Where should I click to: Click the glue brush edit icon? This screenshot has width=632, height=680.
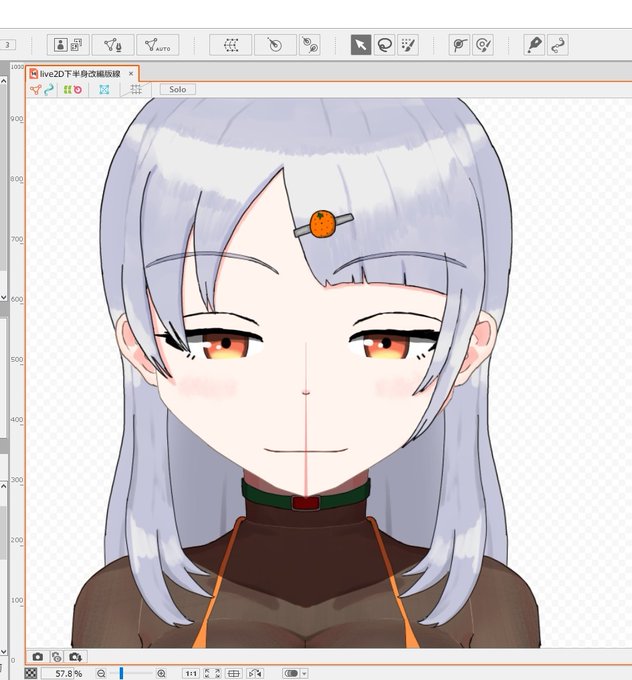[x=483, y=45]
